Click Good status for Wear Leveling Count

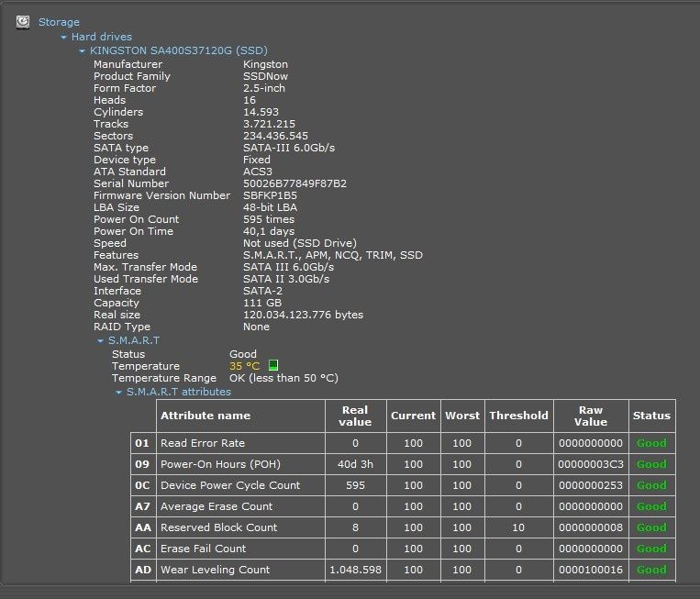(x=651, y=570)
